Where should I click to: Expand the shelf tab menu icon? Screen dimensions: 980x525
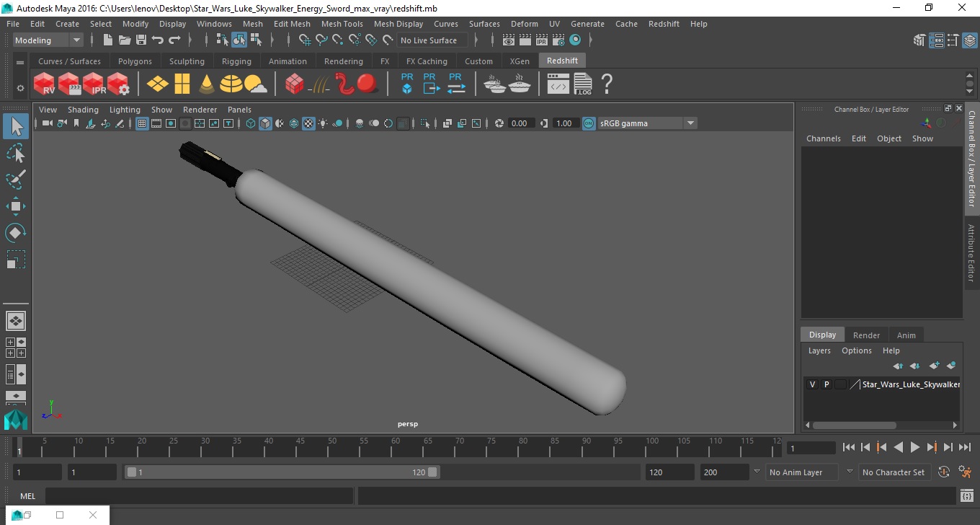click(x=20, y=63)
